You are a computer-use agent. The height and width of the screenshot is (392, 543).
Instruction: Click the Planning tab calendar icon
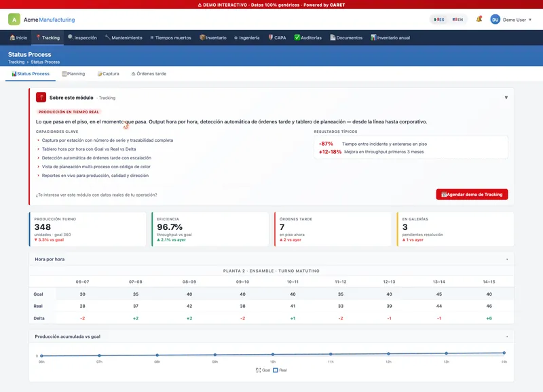pos(64,74)
